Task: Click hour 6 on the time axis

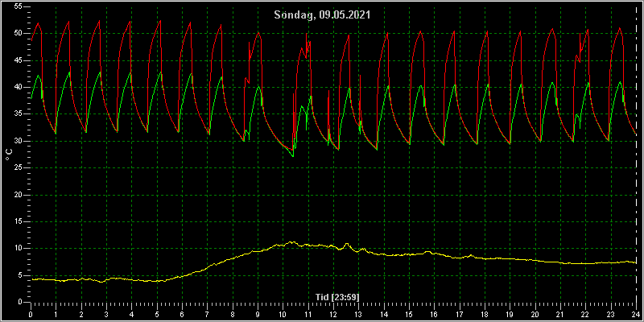Action: point(182,314)
